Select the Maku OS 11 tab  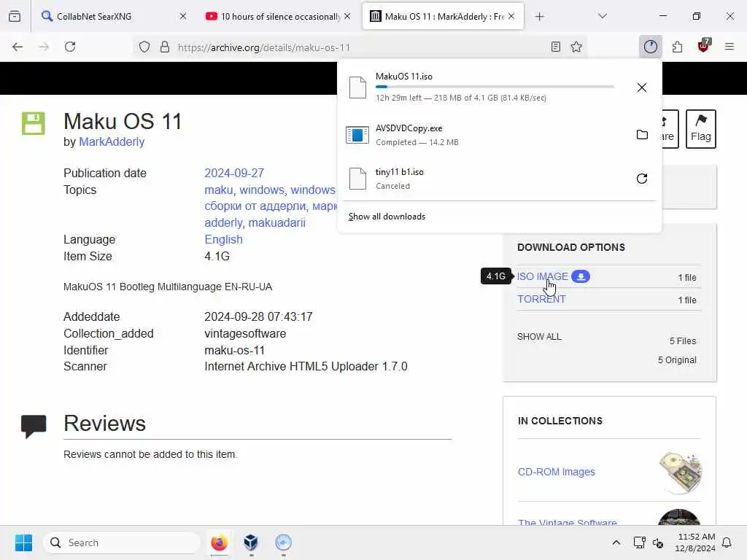443,16
